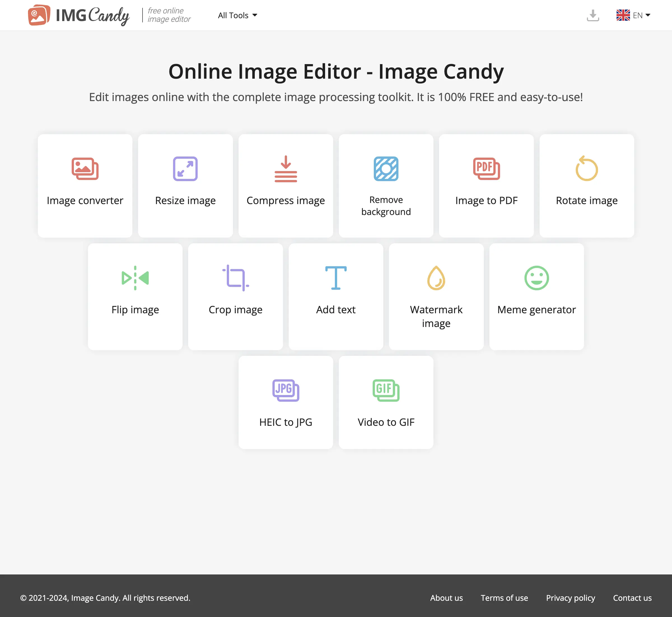Open the Add text tool icon

(x=336, y=278)
